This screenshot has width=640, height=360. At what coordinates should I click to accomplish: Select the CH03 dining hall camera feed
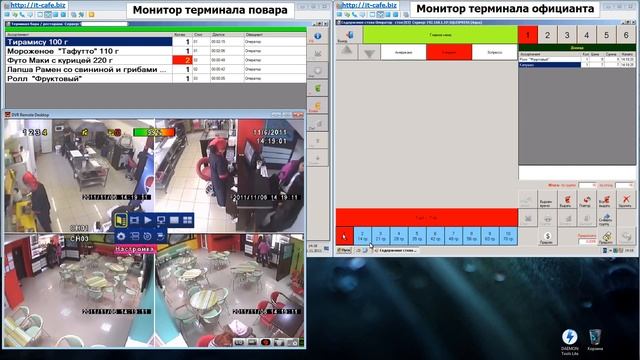click(79, 290)
